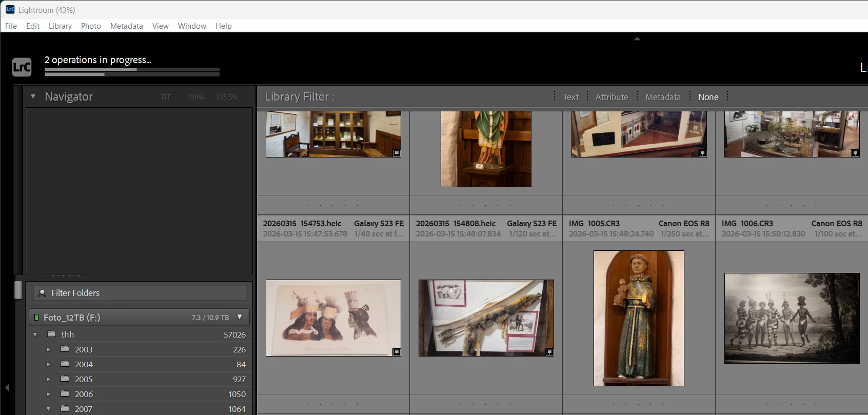Viewport: 868px width, 415px height.
Task: Click the folder icon next to 2004
Action: tap(65, 364)
